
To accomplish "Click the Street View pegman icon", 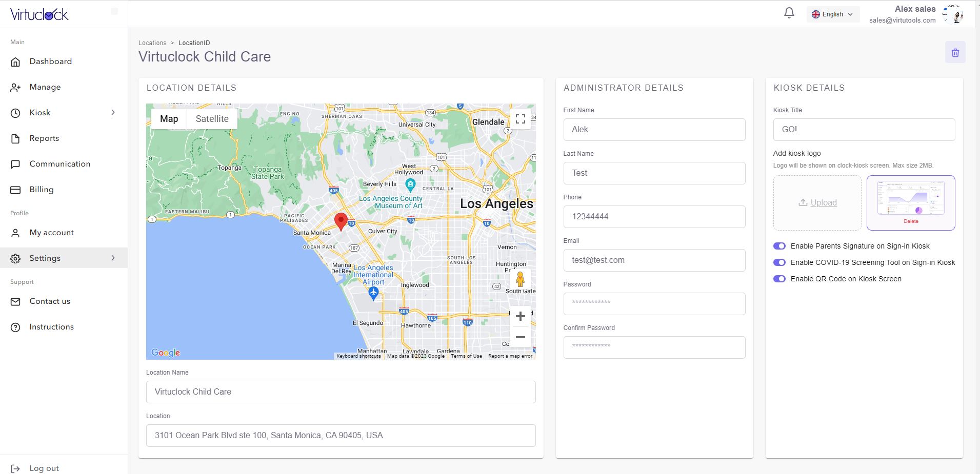I will (520, 280).
